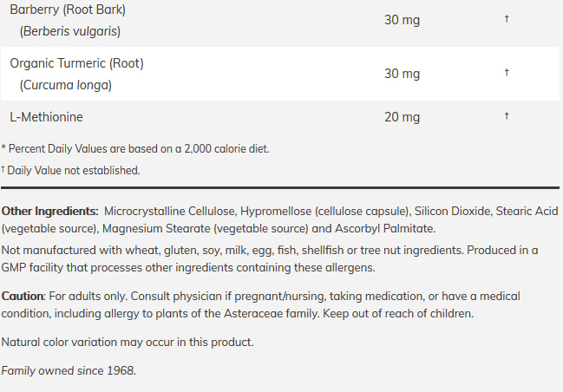Click the 30 mg amount for Barberry
Viewport: 563px width, 392px height.
click(x=402, y=20)
